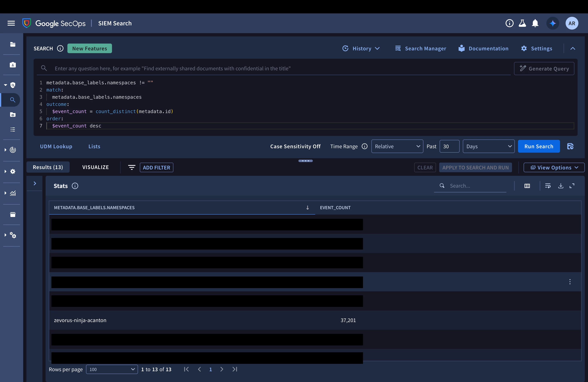Expand the stats table to fullscreen
588x382 pixels.
[572, 186]
